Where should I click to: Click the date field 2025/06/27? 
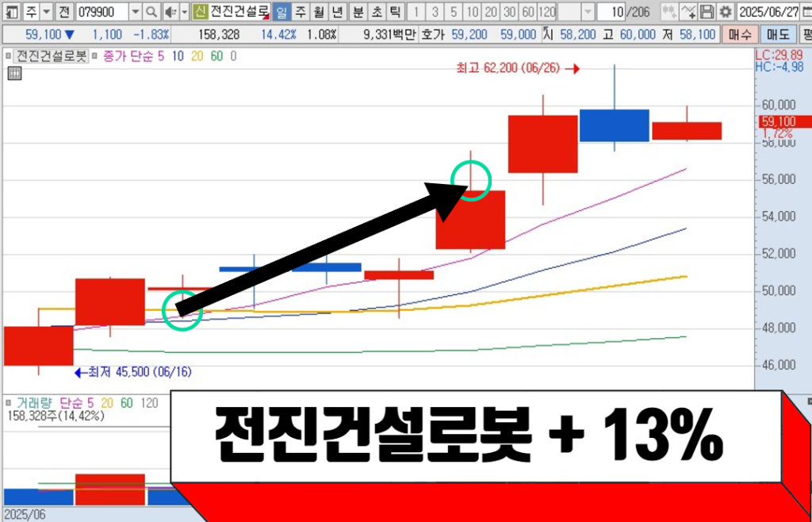(x=769, y=11)
